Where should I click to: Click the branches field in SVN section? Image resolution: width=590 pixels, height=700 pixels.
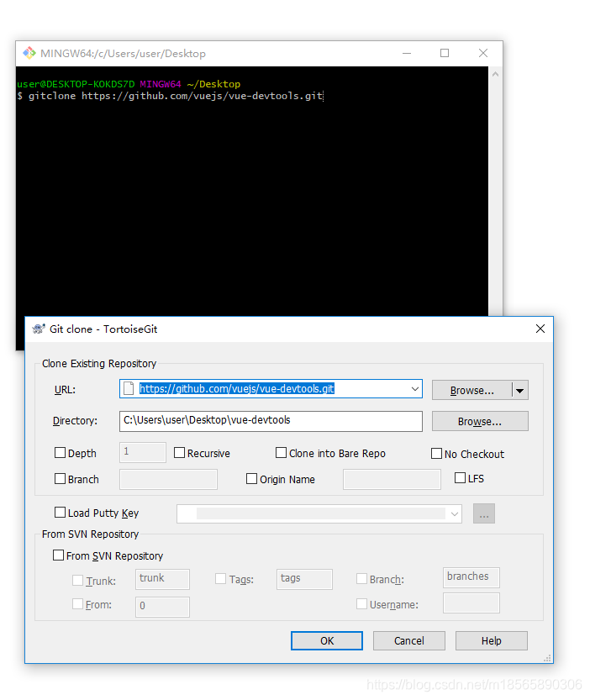coord(471,577)
